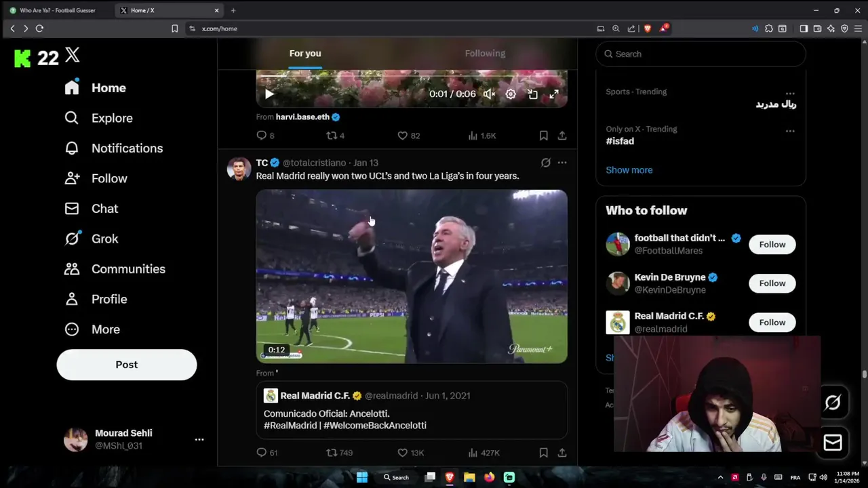This screenshot has height=488, width=868.
Task: Follow football that didn't account
Action: tap(772, 245)
